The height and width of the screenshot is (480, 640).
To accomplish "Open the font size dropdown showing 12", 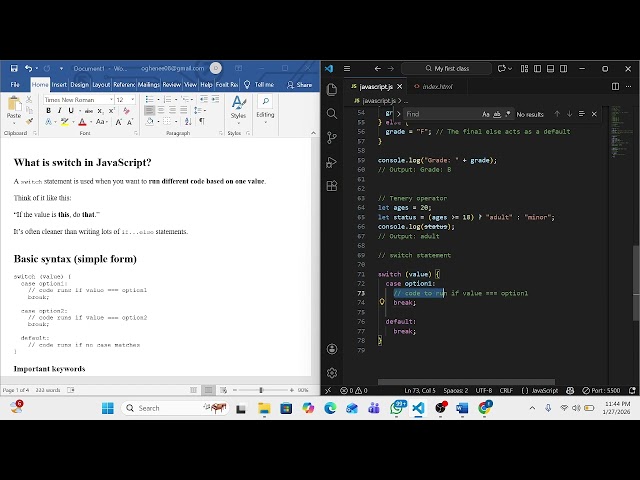I will point(133,100).
